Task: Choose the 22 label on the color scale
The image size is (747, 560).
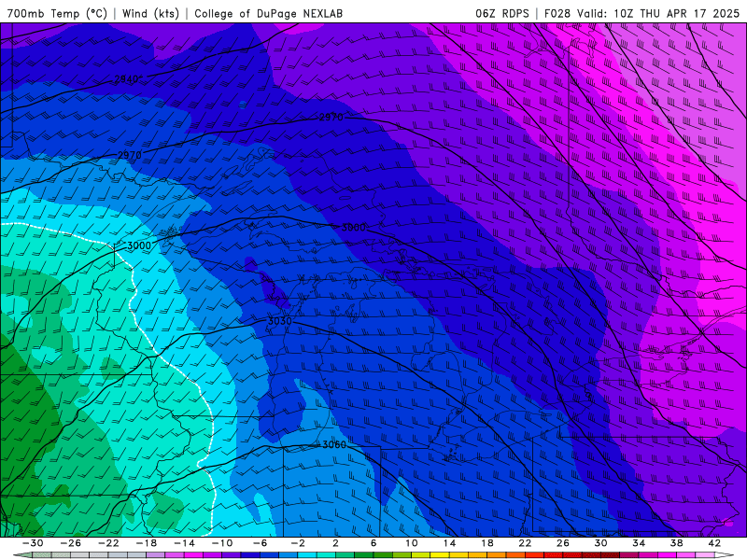Action: click(x=525, y=543)
